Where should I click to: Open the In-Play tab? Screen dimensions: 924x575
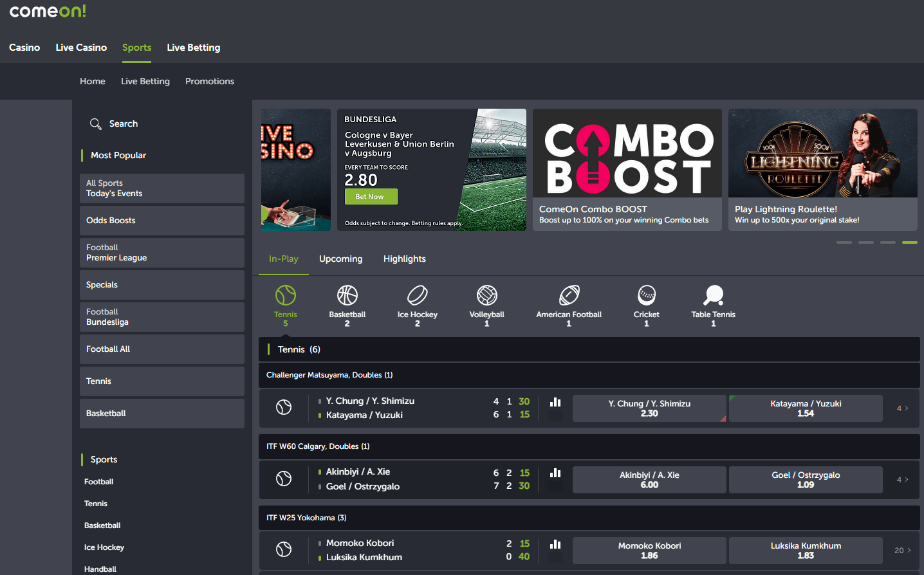pyautogui.click(x=284, y=259)
